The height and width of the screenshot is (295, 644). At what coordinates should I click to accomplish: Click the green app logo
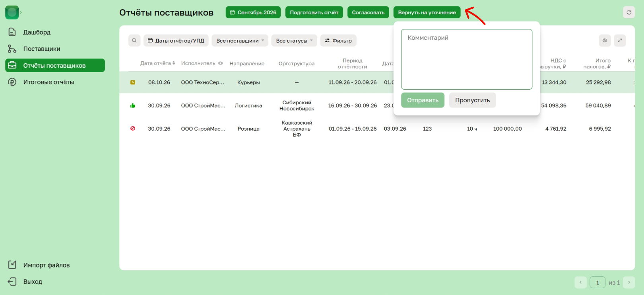(12, 12)
